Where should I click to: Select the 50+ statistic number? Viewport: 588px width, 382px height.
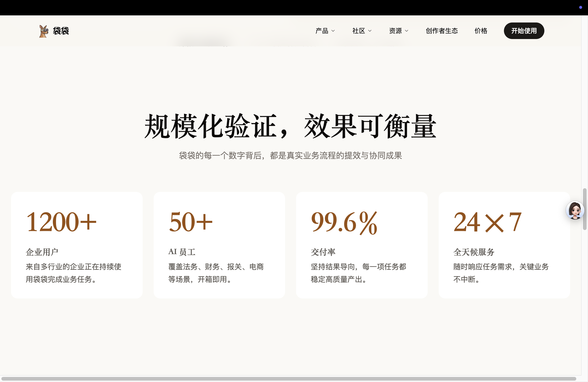190,222
